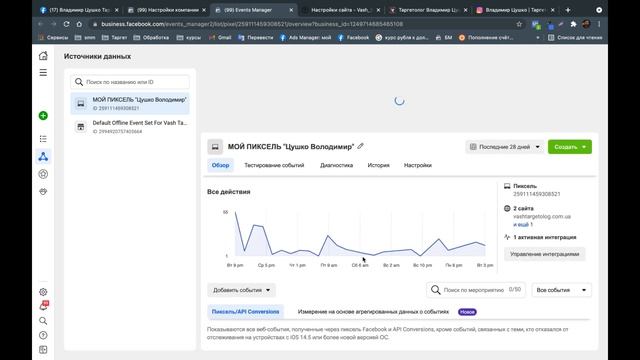Click the pixel ID 259111459308521 text

click(x=537, y=194)
